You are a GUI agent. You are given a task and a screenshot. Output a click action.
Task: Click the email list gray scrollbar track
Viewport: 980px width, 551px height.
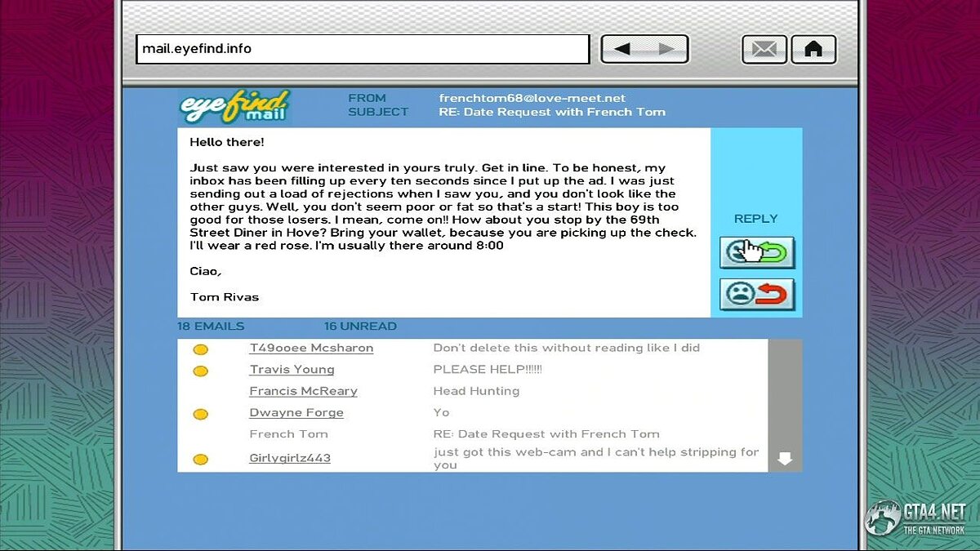784,392
